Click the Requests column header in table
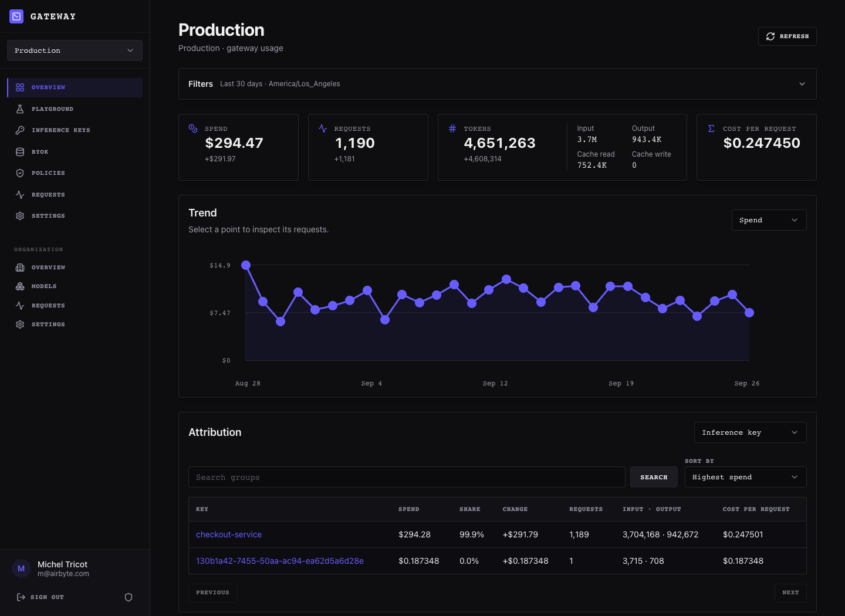Screen dimensions: 845x616 click(586, 509)
